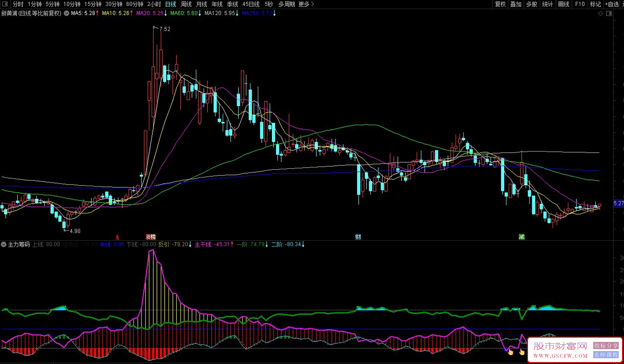This screenshot has height=364, width=624.
Task: Click the 名师课程 link in the banner
Action: coord(606,355)
